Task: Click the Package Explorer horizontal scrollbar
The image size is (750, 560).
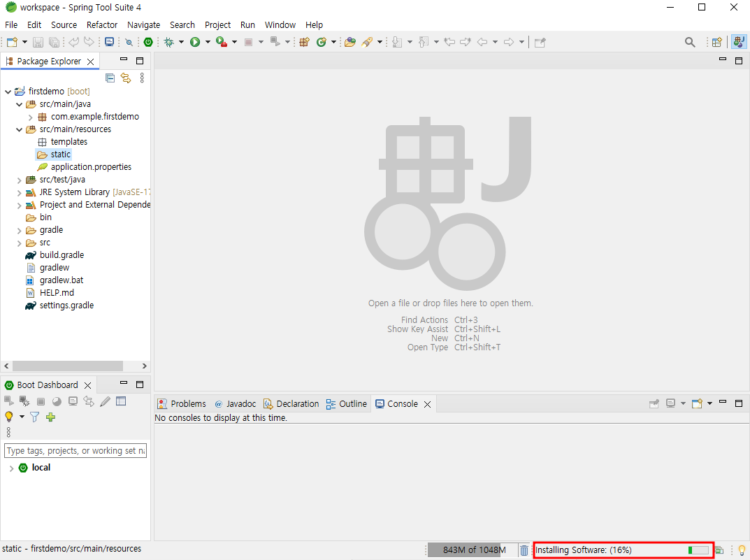Action: click(x=67, y=366)
